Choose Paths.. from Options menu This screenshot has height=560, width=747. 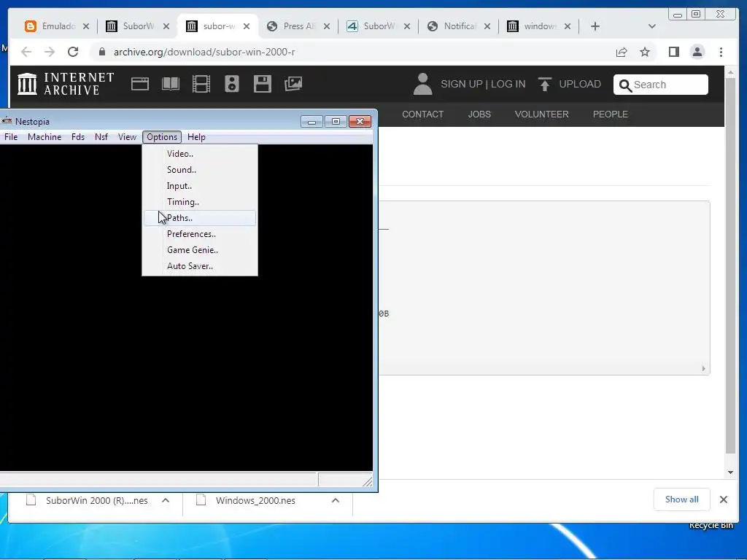click(x=200, y=218)
